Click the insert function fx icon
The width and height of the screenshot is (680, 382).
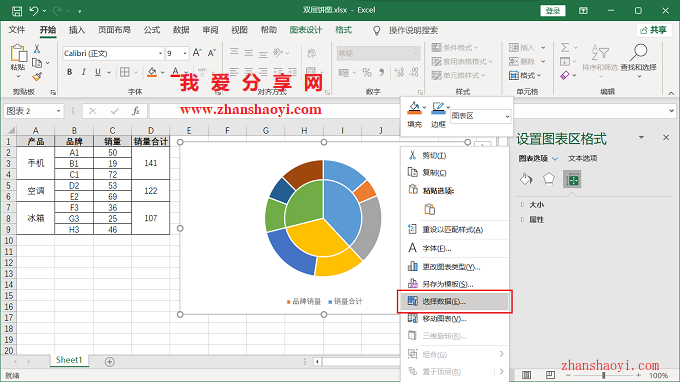point(136,111)
